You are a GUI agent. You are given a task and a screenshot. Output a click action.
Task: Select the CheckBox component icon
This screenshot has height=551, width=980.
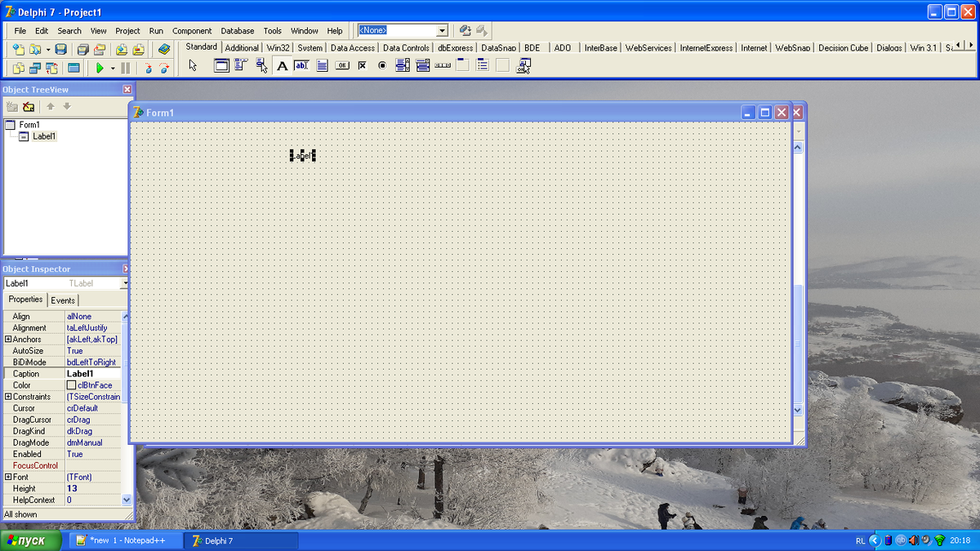tap(363, 65)
